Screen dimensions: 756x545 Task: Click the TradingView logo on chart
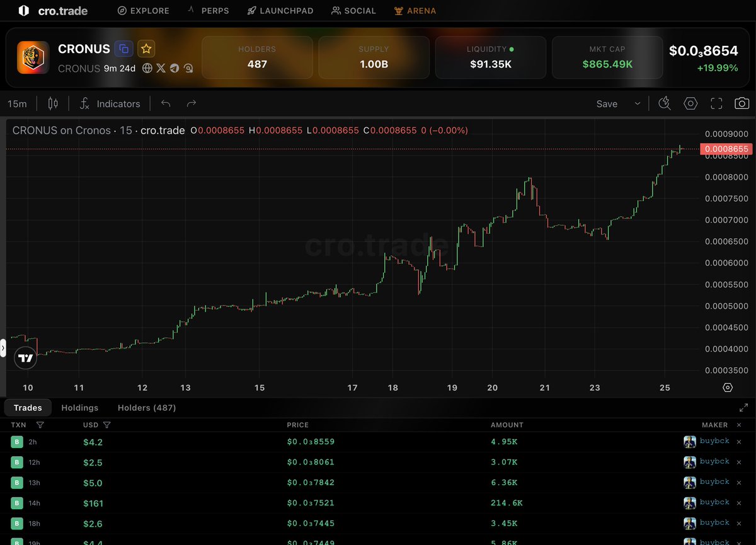25,359
